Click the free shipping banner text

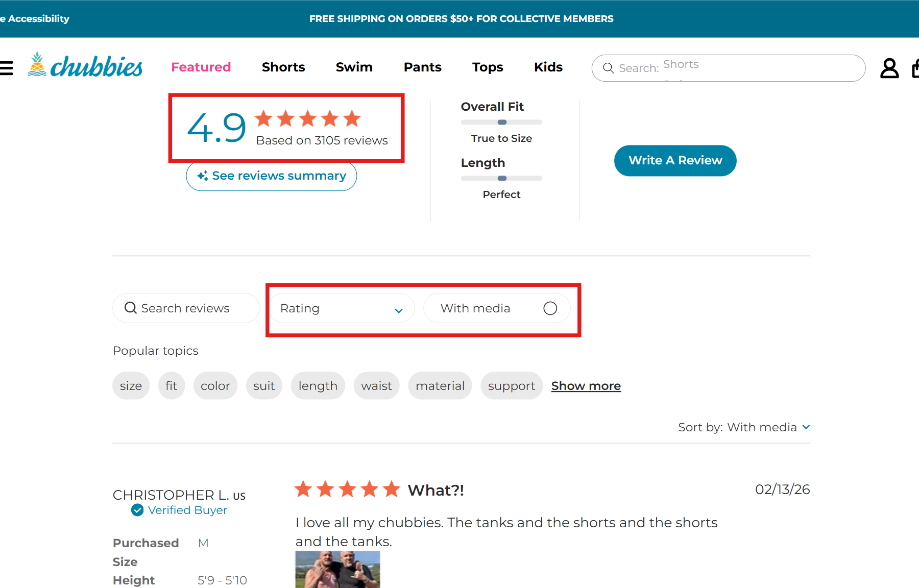tap(461, 19)
